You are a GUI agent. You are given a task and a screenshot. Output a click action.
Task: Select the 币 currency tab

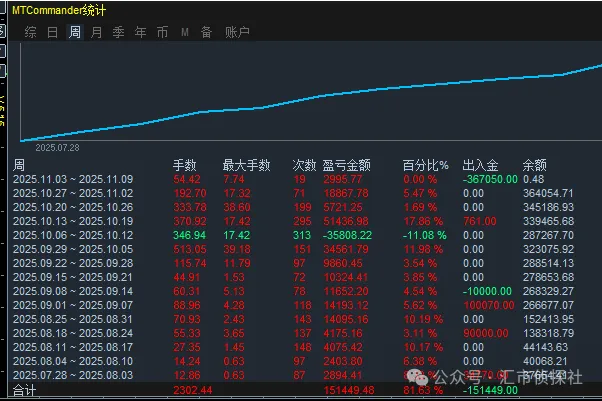coord(163,32)
